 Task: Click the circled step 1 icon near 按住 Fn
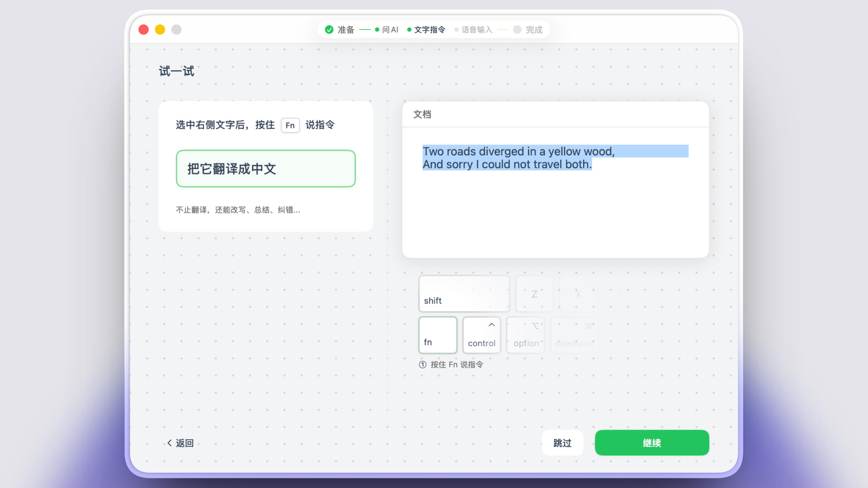tap(423, 365)
